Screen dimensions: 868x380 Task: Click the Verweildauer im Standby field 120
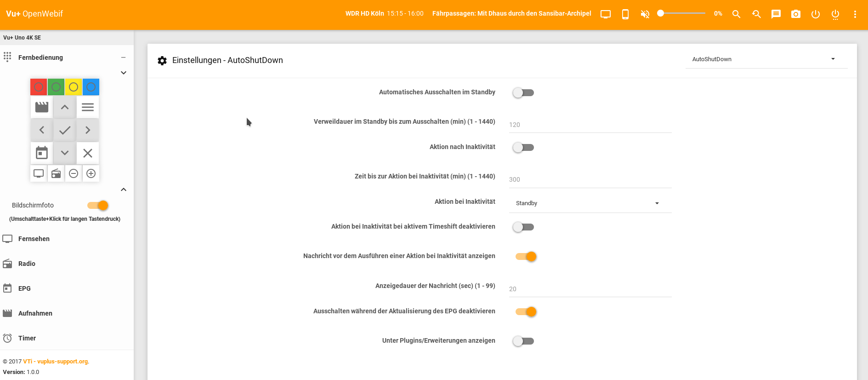point(590,125)
